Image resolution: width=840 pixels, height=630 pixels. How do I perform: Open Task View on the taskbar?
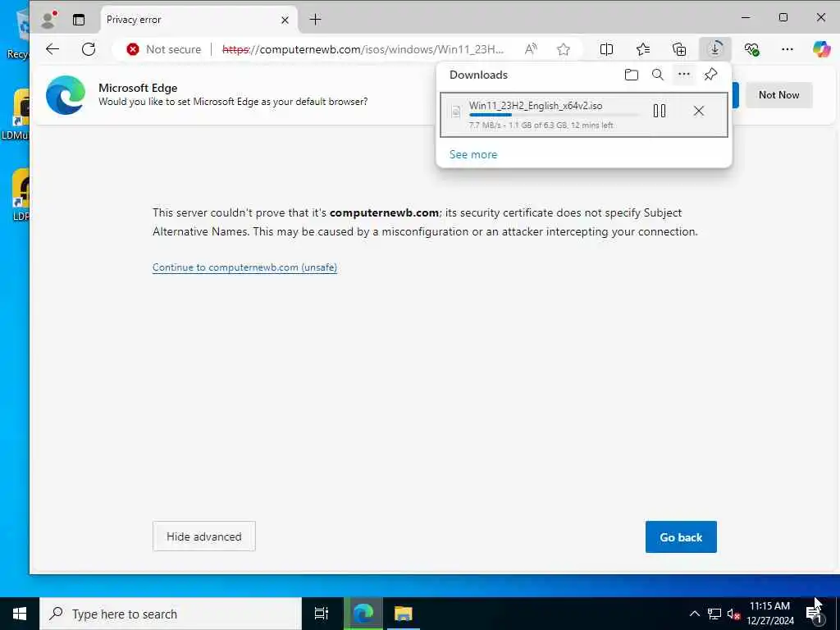click(x=322, y=614)
